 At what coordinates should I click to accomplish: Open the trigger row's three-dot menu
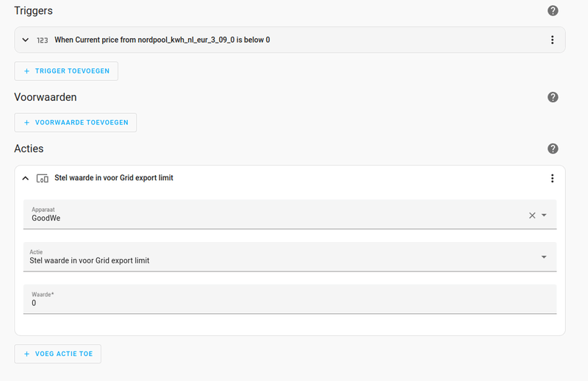(x=552, y=40)
